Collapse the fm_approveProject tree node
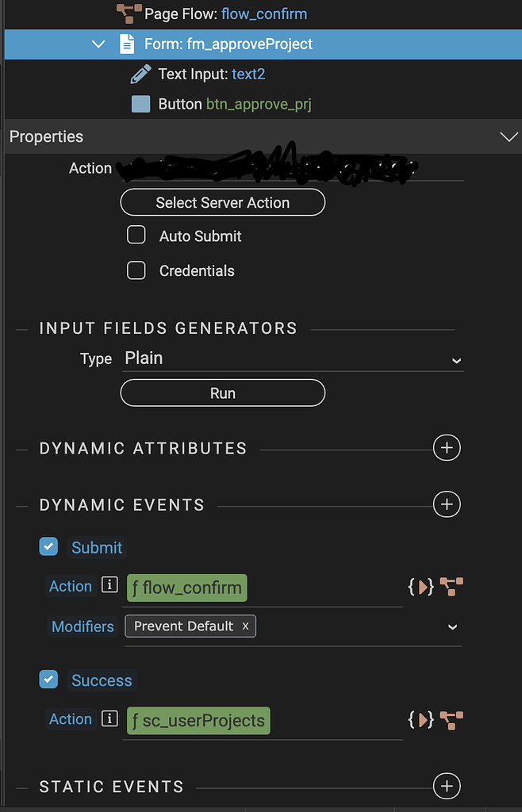This screenshot has height=812, width=522. (x=98, y=44)
